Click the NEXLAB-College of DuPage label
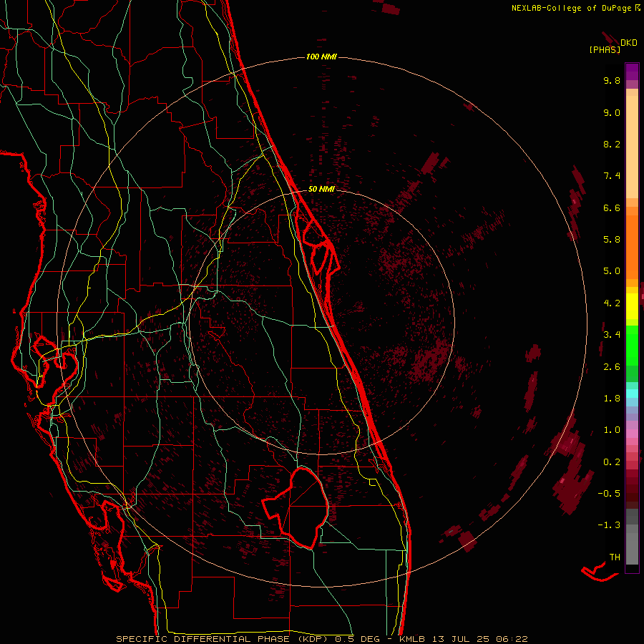The image size is (644, 644). [x=571, y=8]
